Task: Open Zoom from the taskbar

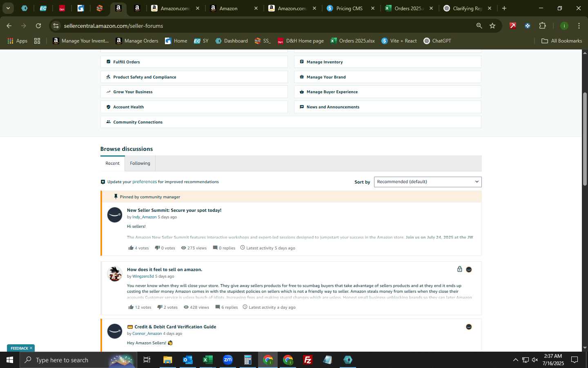Action: point(228,360)
